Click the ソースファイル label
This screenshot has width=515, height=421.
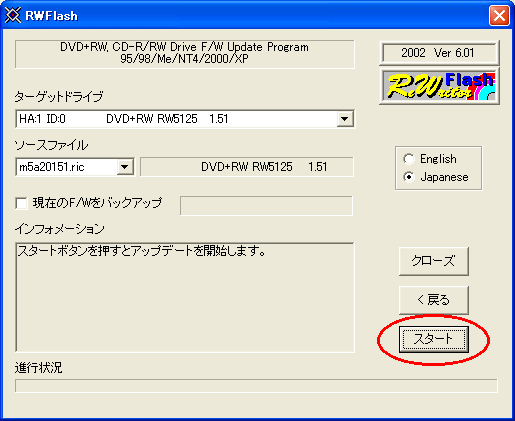point(51,145)
